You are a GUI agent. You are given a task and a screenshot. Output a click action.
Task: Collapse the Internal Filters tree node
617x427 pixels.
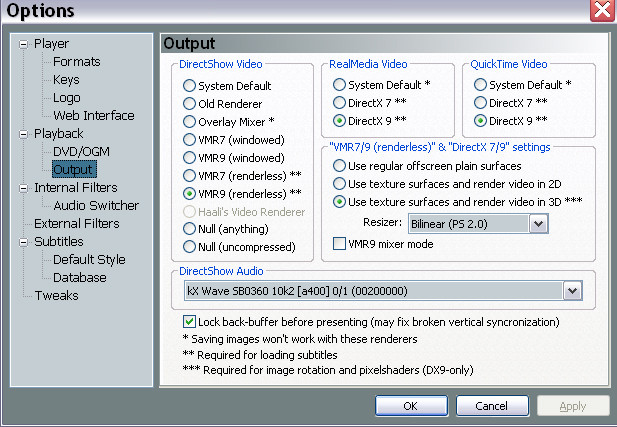[x=24, y=188]
